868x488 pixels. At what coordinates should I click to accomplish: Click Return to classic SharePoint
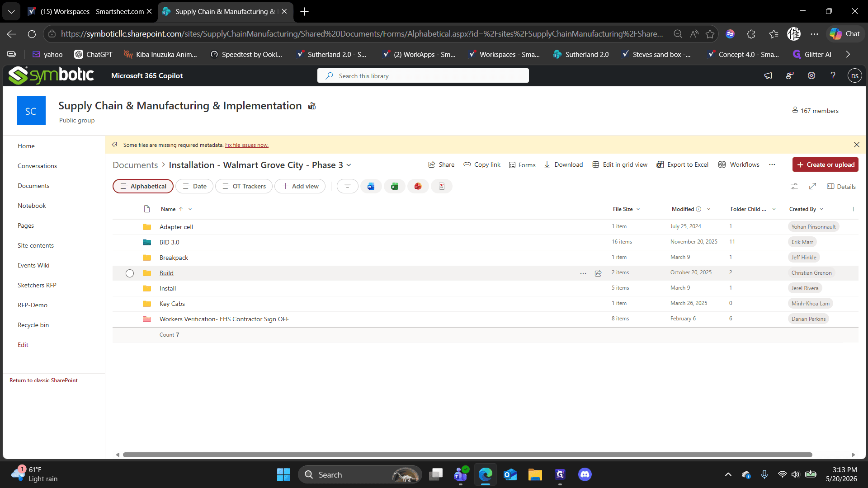43,380
